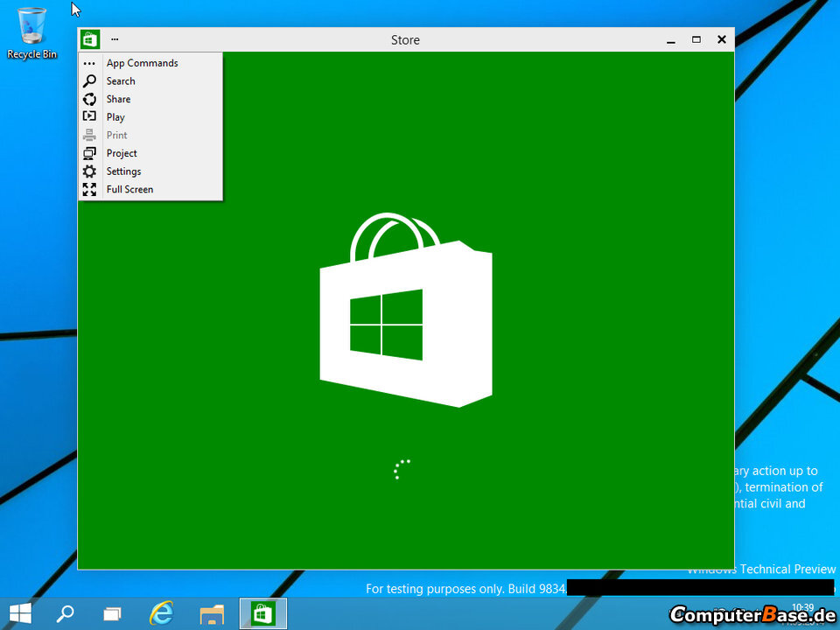
Task: Click the Store logo in the title bar
Action: [x=89, y=39]
